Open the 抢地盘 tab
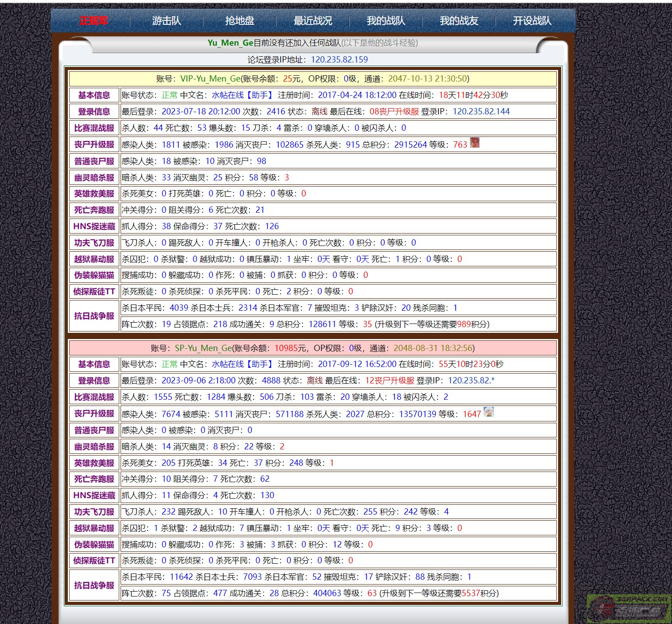 pyautogui.click(x=240, y=21)
